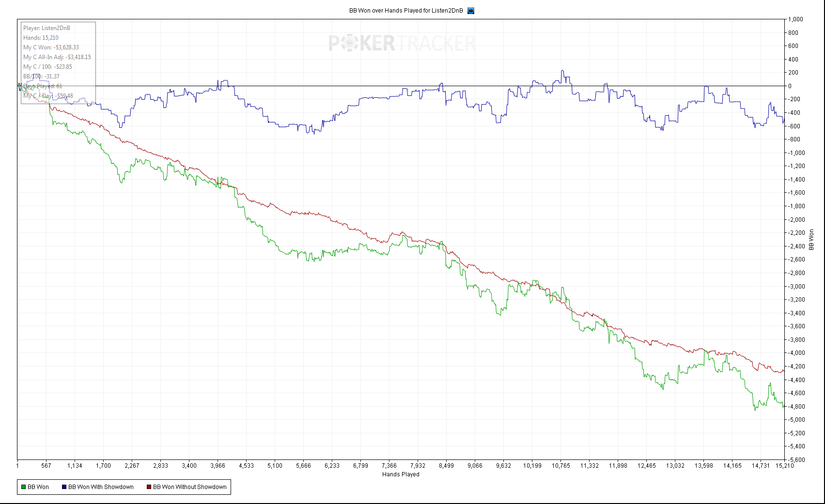Click the 'Player: Listen2DnB' line in info box

click(x=47, y=28)
